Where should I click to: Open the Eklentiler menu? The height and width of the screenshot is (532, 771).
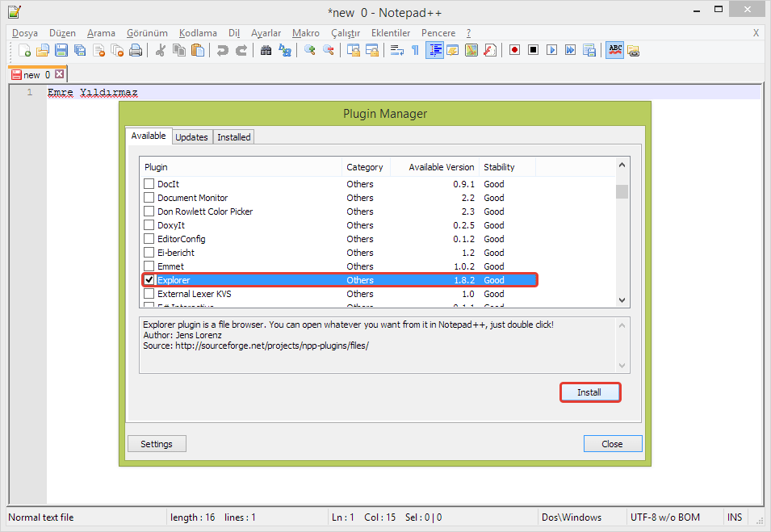391,33
